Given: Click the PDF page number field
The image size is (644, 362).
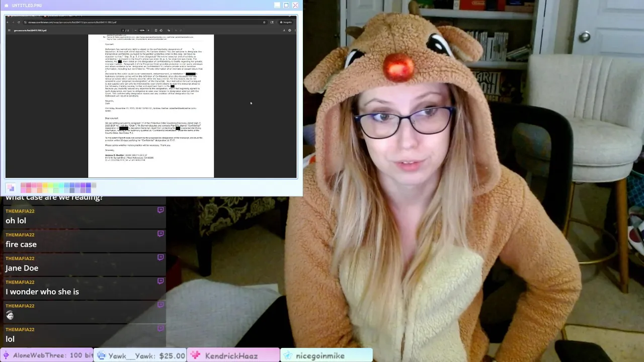Looking at the screenshot, I should coord(123,30).
